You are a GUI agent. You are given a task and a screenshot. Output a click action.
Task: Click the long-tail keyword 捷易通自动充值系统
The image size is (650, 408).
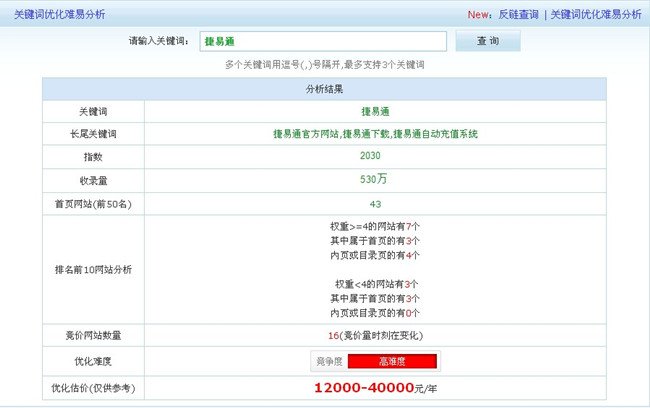(x=435, y=134)
